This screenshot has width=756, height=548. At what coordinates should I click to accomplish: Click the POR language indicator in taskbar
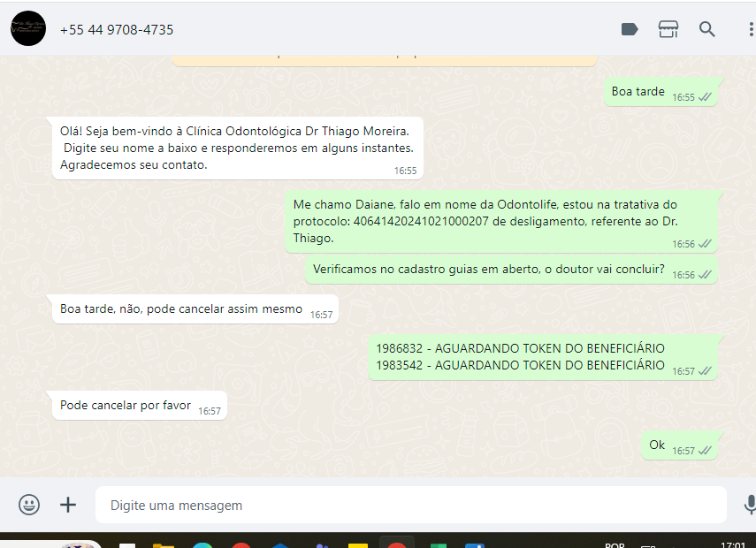(x=615, y=545)
